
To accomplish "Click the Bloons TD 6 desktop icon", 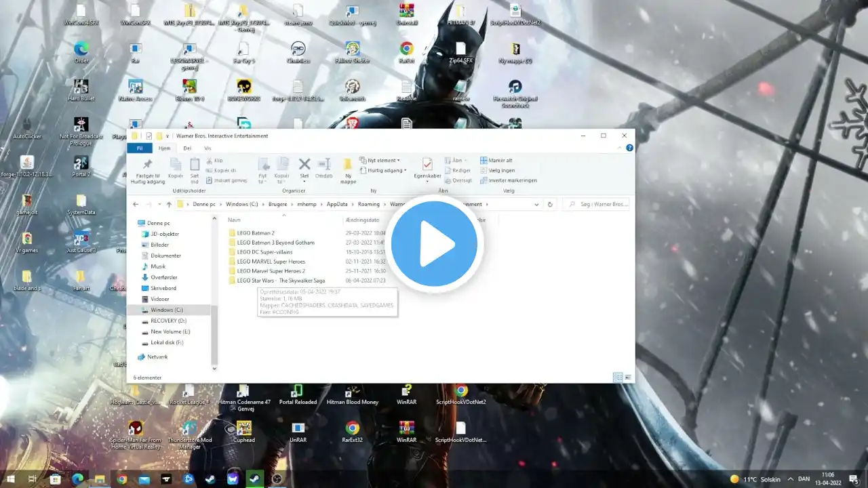I will click(190, 90).
